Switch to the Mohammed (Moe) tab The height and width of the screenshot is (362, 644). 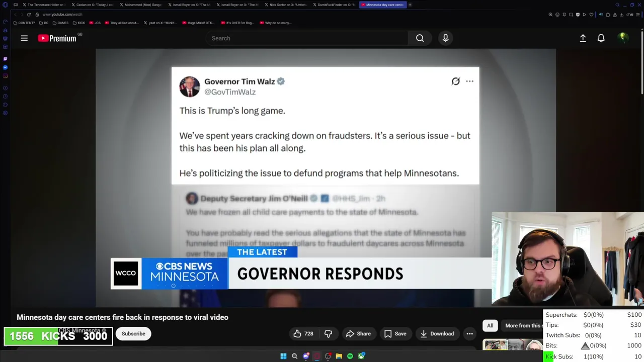[x=140, y=5]
